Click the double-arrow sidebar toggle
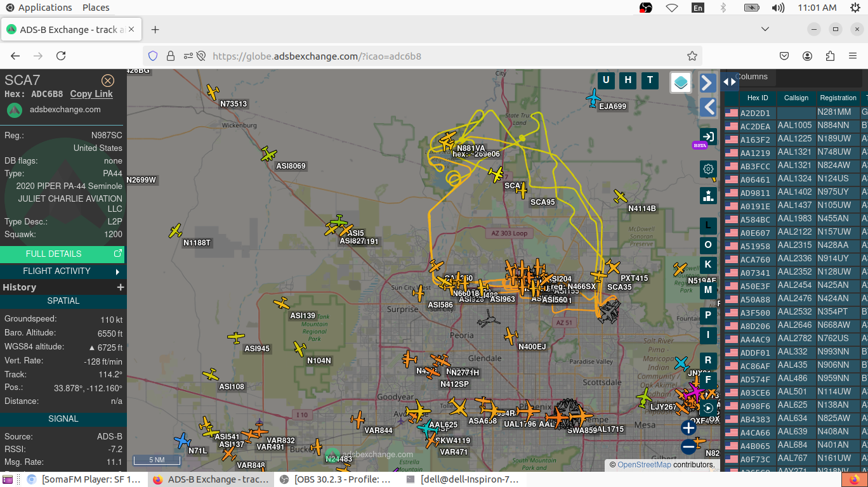 point(730,82)
